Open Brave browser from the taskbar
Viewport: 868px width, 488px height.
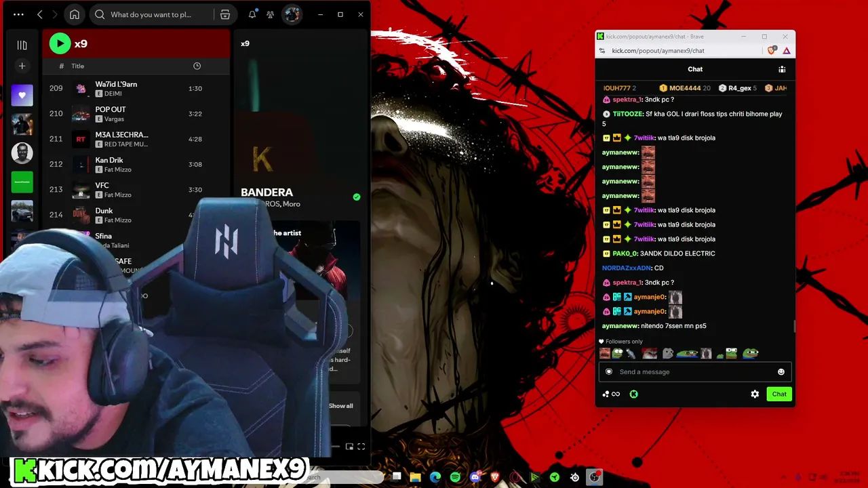[494, 477]
